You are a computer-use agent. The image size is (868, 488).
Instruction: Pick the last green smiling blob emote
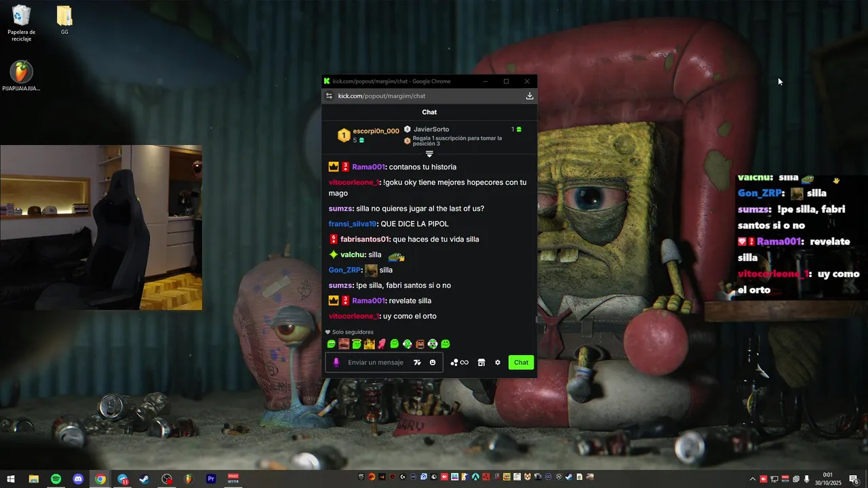[x=446, y=344]
